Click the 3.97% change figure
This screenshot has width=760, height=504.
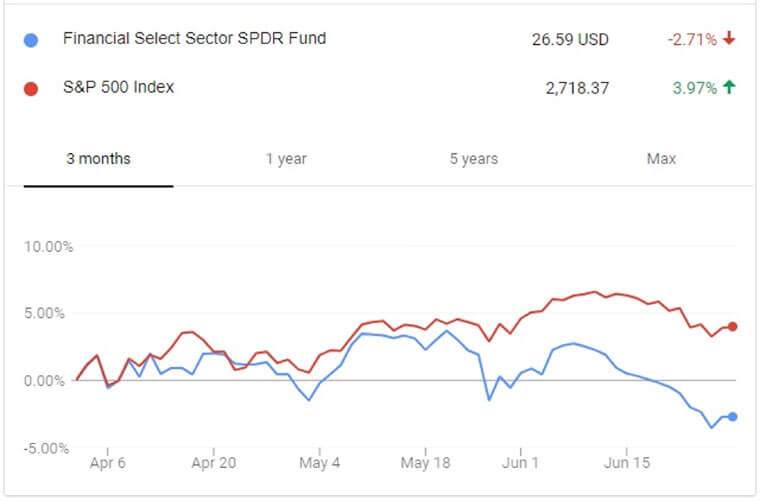point(694,88)
